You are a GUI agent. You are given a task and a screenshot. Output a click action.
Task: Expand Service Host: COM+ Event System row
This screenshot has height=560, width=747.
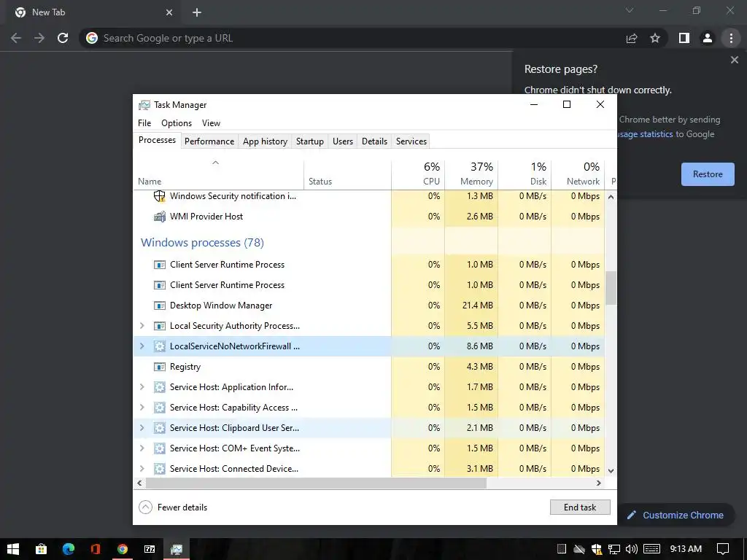[142, 448]
